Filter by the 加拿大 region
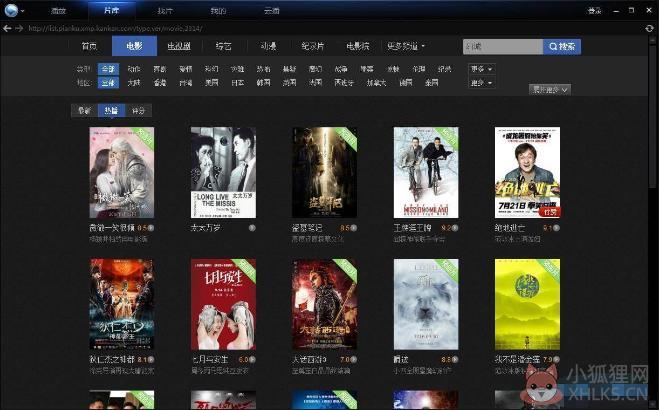659x410 pixels. tap(376, 83)
